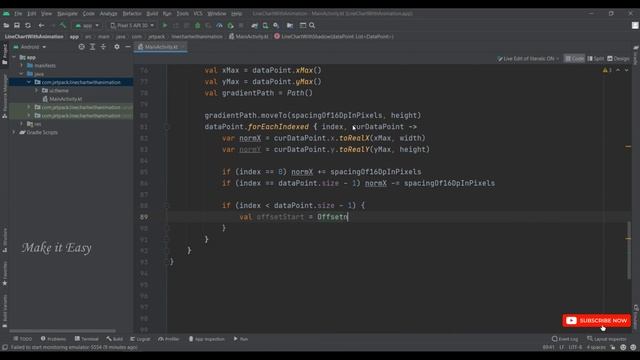
Task: Hide the Project panel with minus icon
Action: pyautogui.click(x=128, y=47)
